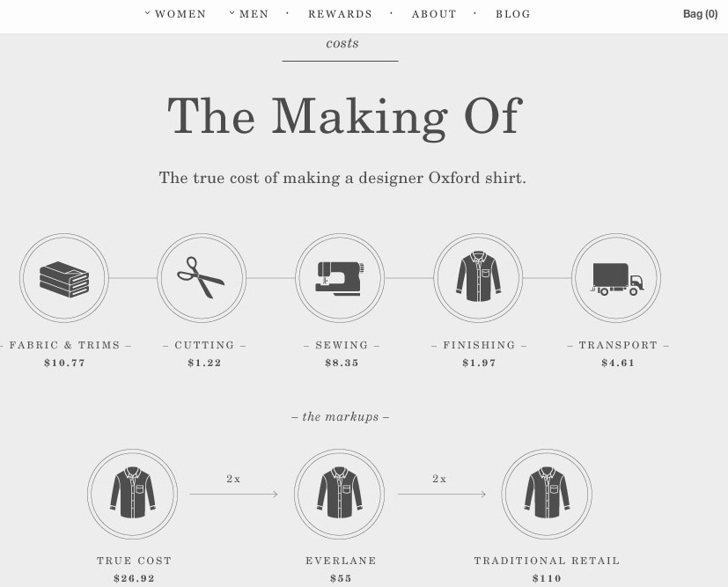728x587 pixels.
Task: Select the finishing shirt icon
Action: 478,278
